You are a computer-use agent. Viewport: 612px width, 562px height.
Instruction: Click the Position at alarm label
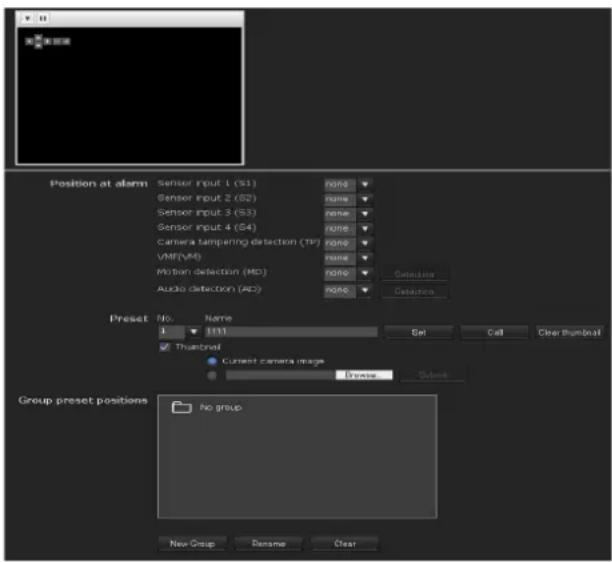coord(99,184)
